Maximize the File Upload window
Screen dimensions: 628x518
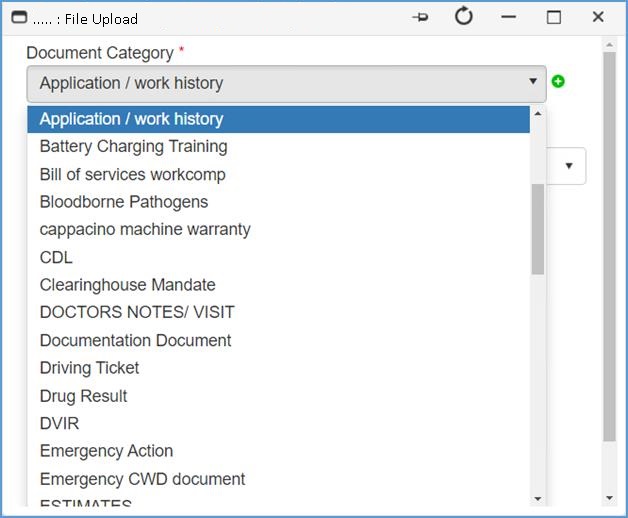click(x=553, y=18)
